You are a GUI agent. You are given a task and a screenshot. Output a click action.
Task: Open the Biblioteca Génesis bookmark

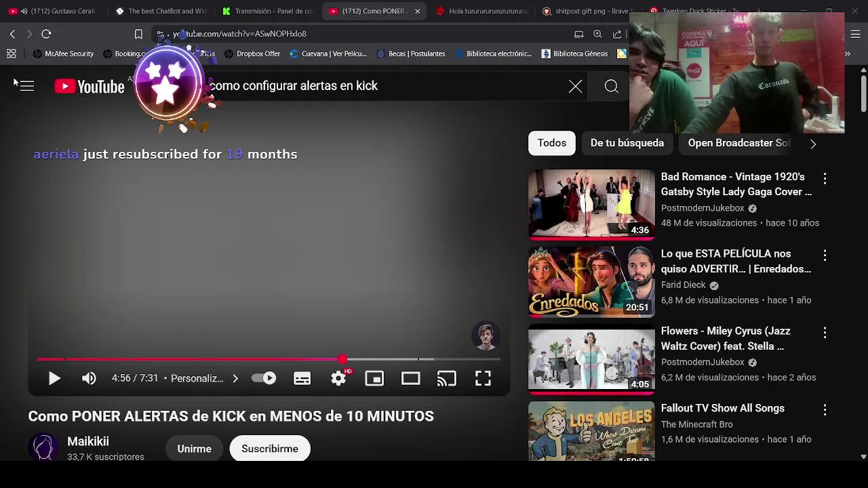[x=574, y=54]
